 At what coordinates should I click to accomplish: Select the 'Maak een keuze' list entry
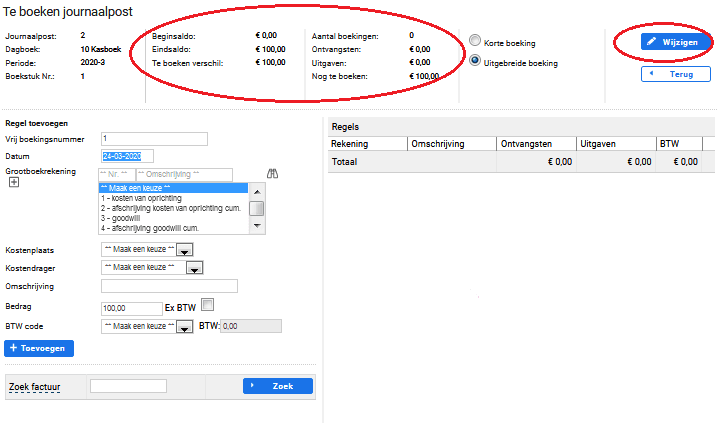pyautogui.click(x=173, y=188)
